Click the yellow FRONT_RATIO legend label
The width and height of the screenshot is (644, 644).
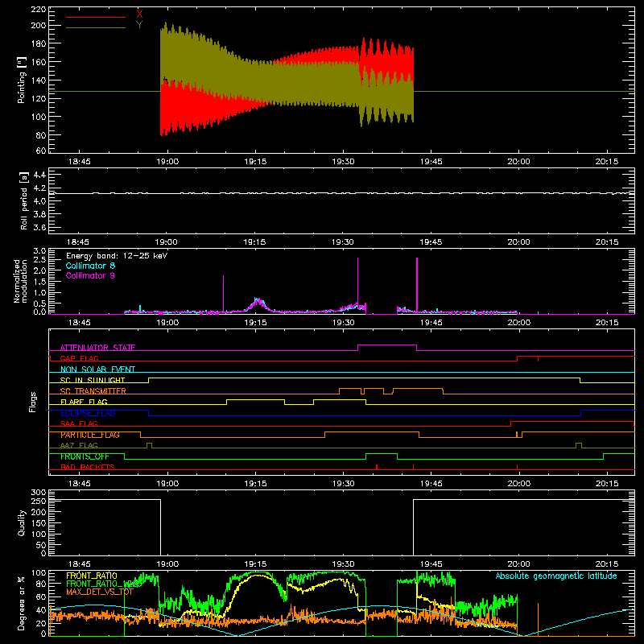(x=92, y=576)
